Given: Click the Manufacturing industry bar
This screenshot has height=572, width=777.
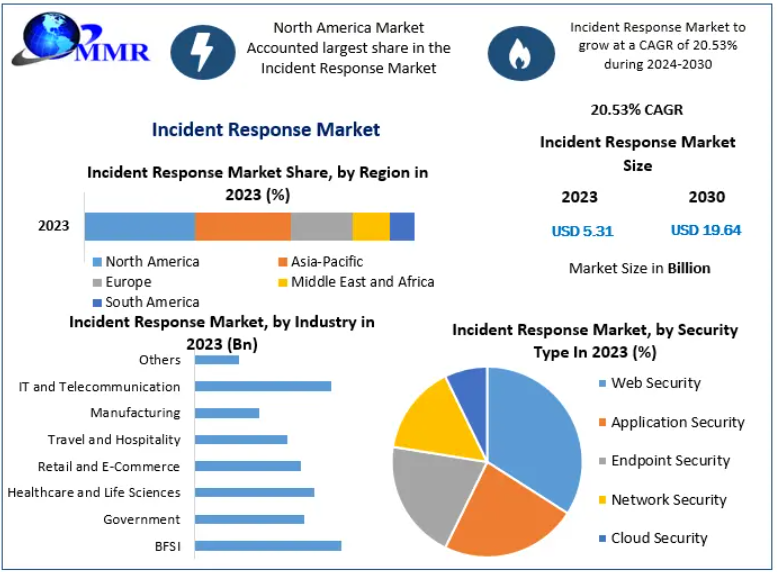Looking at the screenshot, I should [227, 413].
